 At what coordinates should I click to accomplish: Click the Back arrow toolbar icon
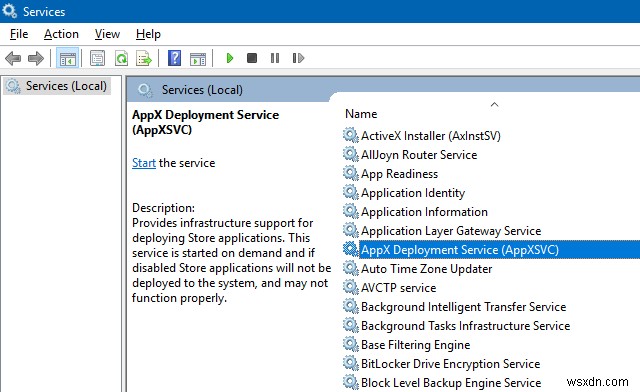click(x=13, y=58)
